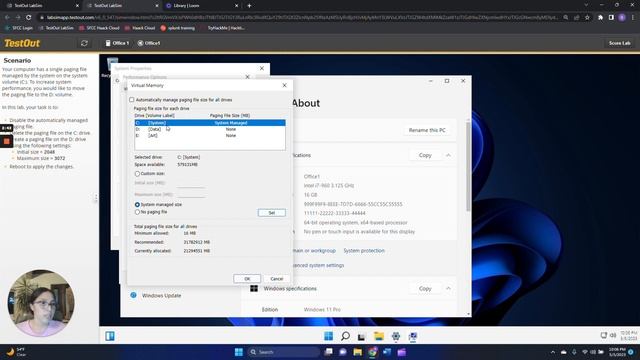This screenshot has height=360, width=640.
Task: Click the scenario panel collapse handle
Action: [96, 198]
